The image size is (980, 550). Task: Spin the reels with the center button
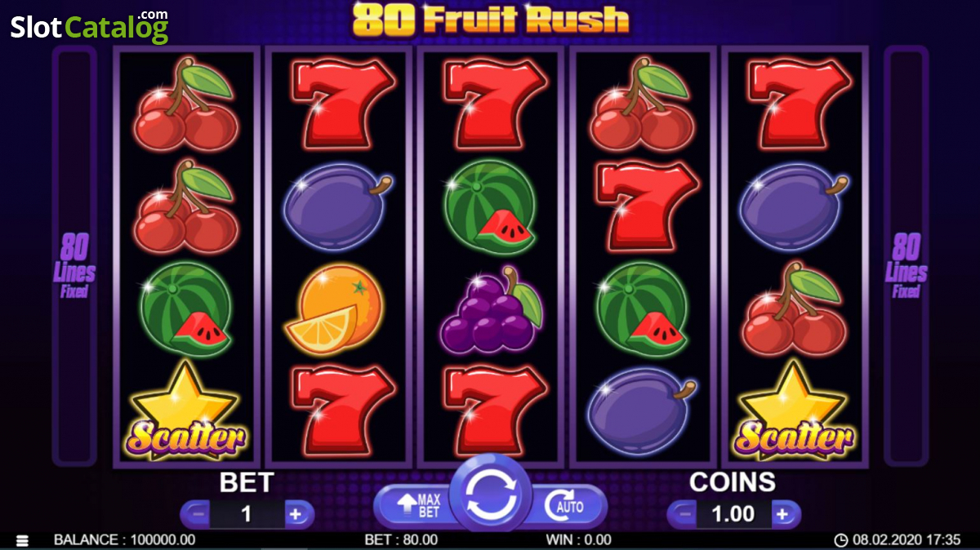490,499
